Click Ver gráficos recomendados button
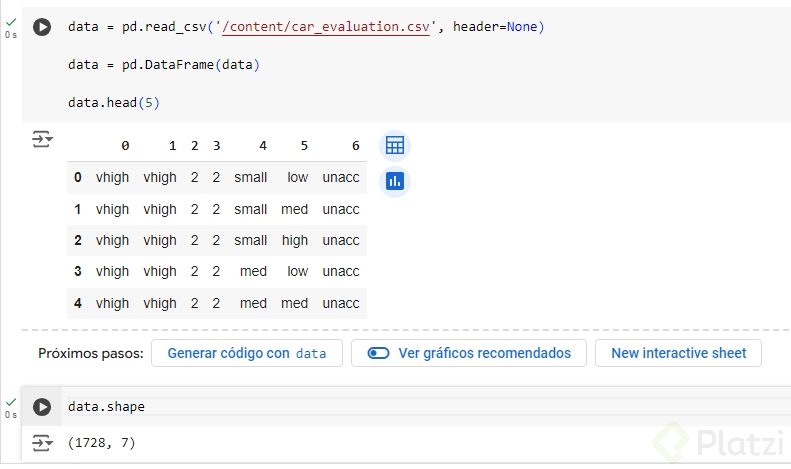The image size is (791, 469). tap(469, 353)
